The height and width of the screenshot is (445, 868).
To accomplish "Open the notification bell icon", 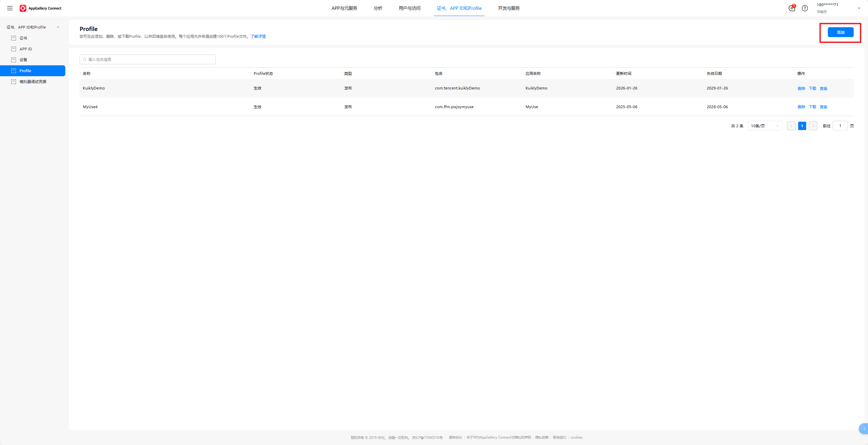I will pyautogui.click(x=792, y=8).
